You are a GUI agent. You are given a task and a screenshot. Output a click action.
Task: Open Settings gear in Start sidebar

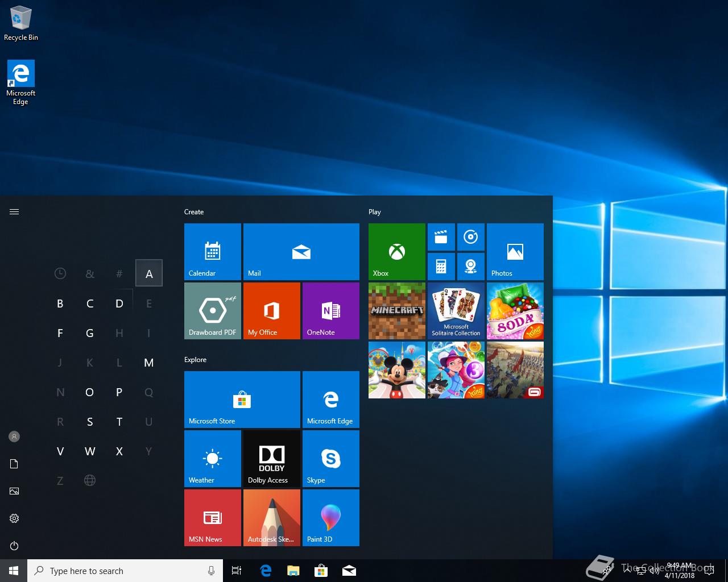[14, 518]
